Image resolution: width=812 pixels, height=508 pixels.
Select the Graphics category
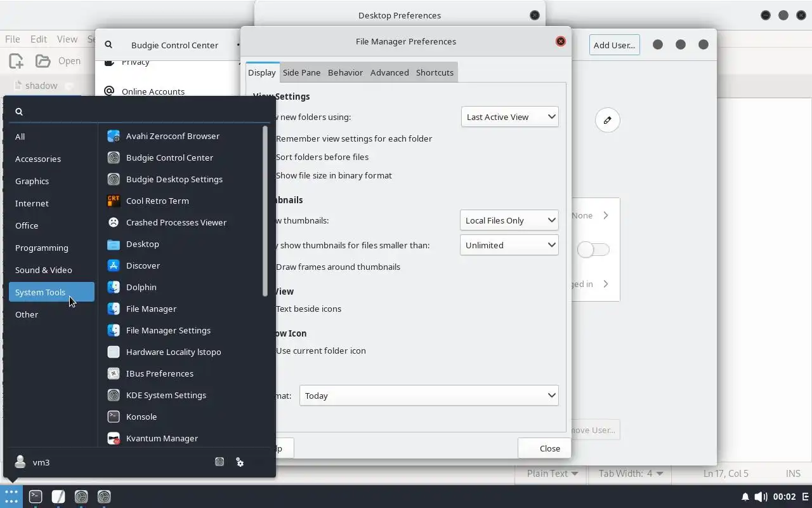click(x=51, y=181)
